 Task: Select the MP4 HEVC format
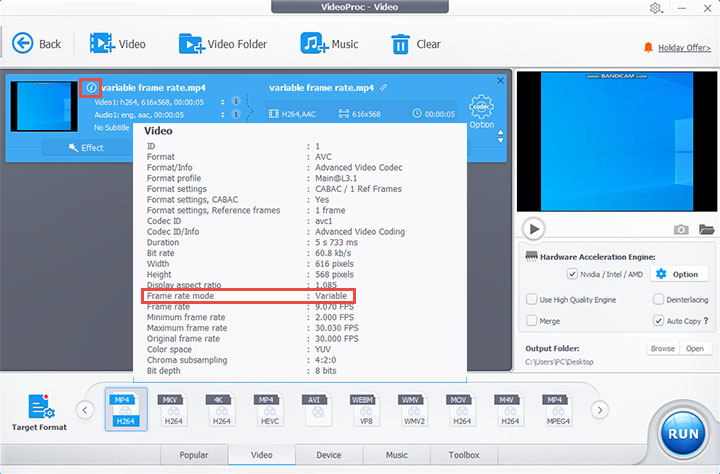(x=270, y=409)
